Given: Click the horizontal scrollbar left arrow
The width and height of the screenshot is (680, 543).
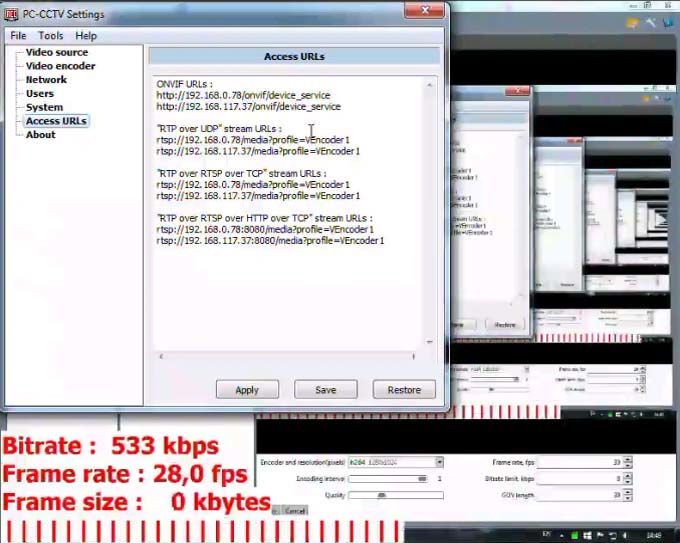Looking at the screenshot, I should click(161, 356).
